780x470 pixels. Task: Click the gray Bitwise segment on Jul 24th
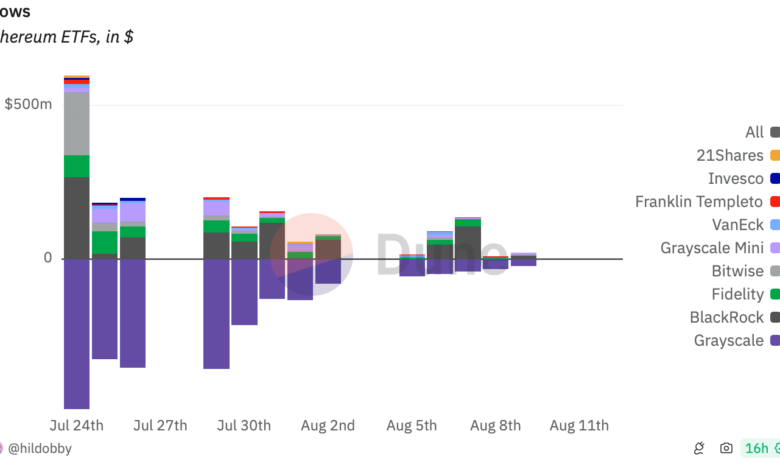click(x=77, y=124)
